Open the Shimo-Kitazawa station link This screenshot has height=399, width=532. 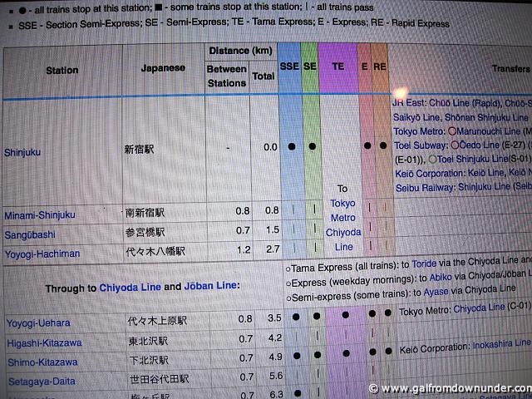[42, 362]
